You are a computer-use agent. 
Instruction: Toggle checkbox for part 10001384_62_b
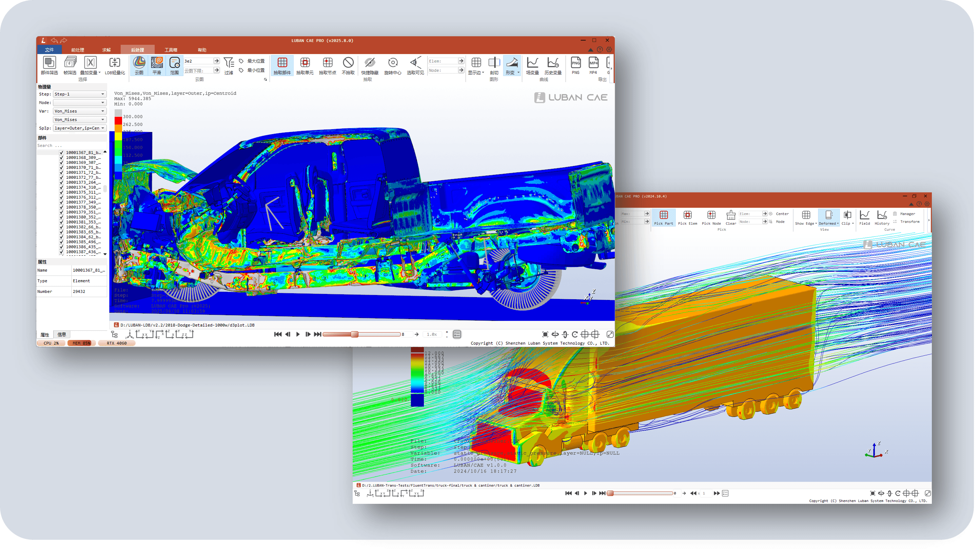(x=61, y=237)
